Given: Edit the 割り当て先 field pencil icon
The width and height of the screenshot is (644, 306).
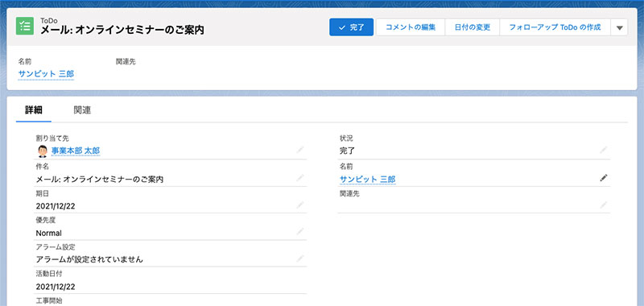Looking at the screenshot, I should click(300, 151).
